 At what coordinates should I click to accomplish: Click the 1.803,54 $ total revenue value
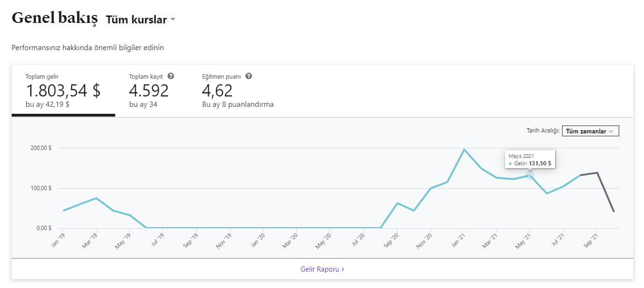(x=63, y=90)
